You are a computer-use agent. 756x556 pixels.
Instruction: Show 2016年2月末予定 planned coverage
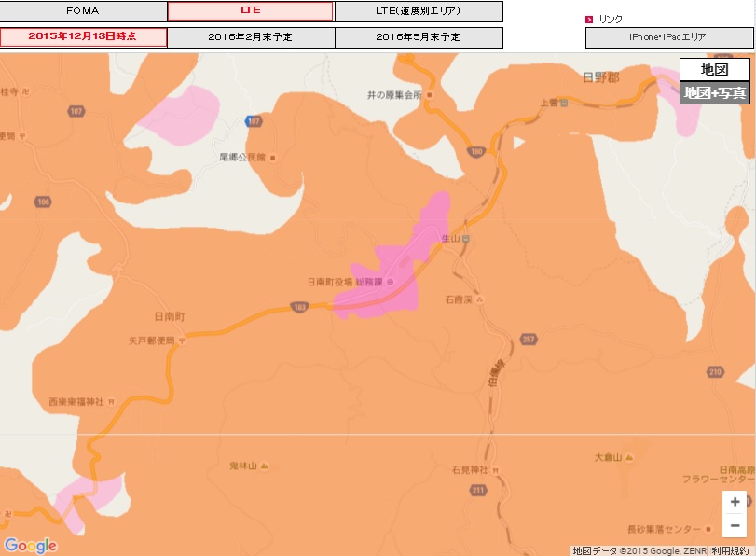(250, 37)
